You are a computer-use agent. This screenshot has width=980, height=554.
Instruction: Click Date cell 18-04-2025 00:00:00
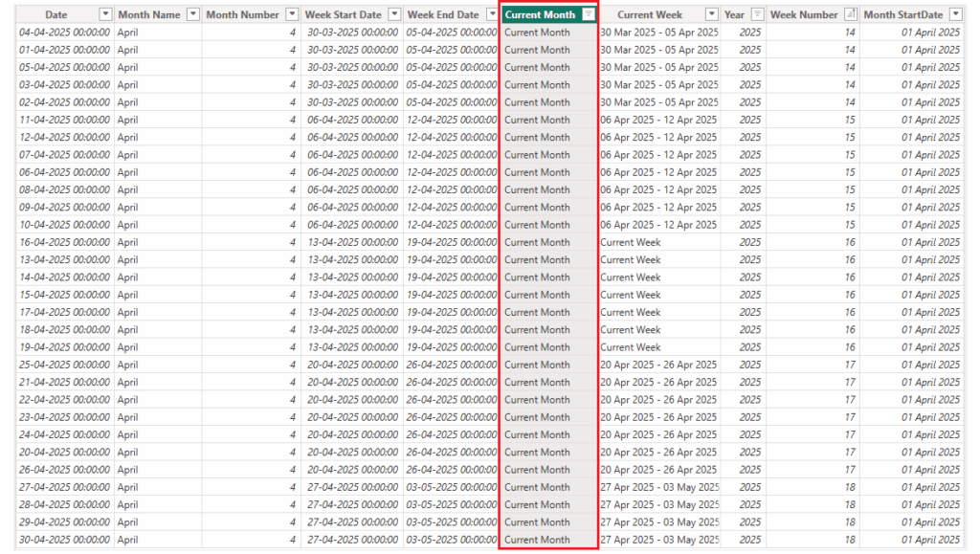coord(64,329)
